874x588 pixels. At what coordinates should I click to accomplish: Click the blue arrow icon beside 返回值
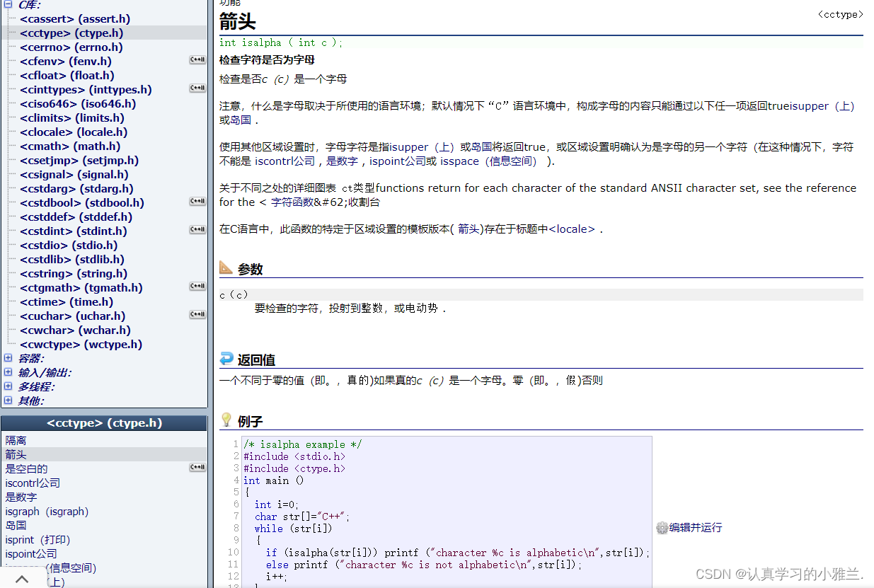[x=226, y=359]
